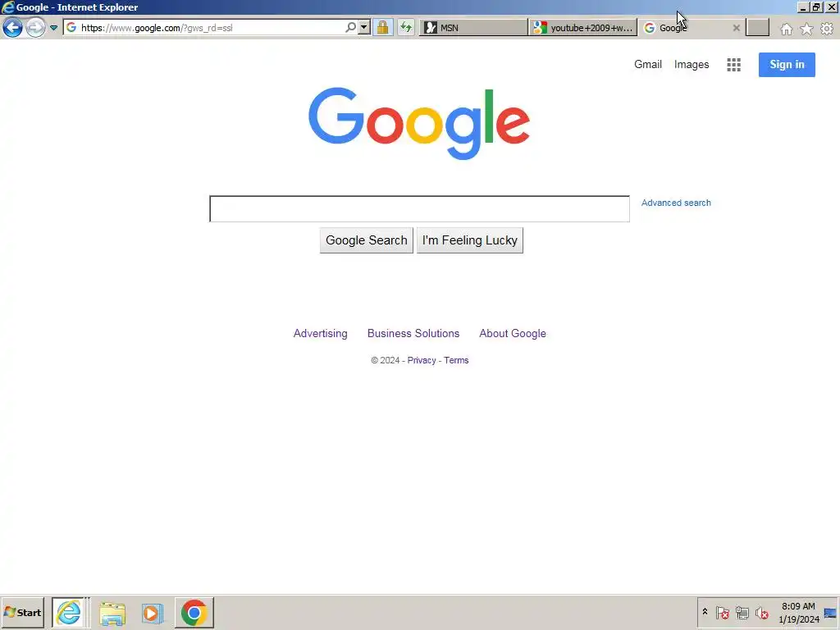Open the Business Solutions link
This screenshot has width=840, height=630.
point(413,333)
